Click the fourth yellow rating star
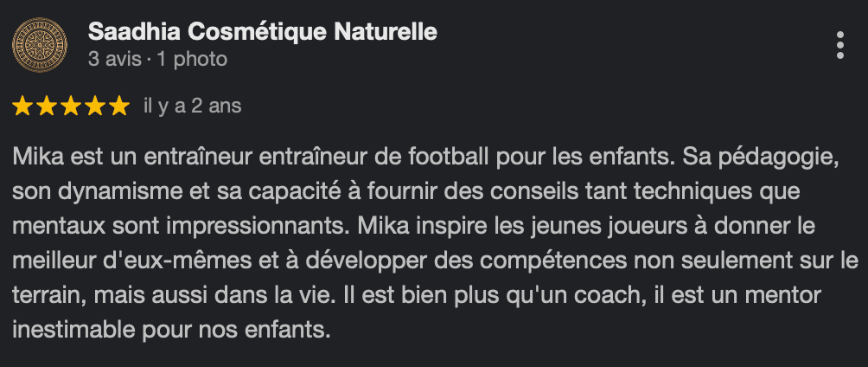868x367 pixels. pos(94,106)
